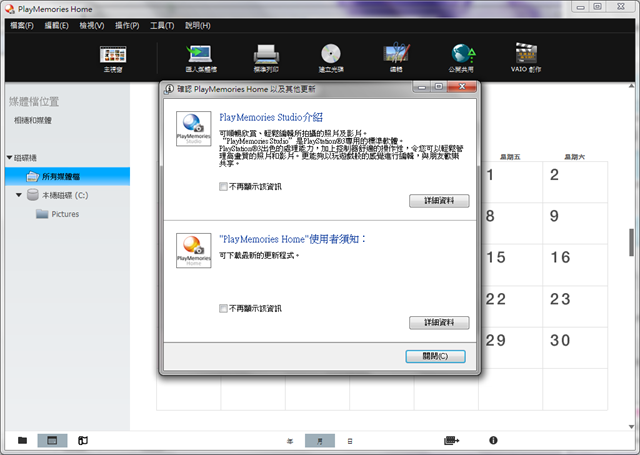Click the Pictures folder icon
The height and width of the screenshot is (455, 640).
coord(42,214)
